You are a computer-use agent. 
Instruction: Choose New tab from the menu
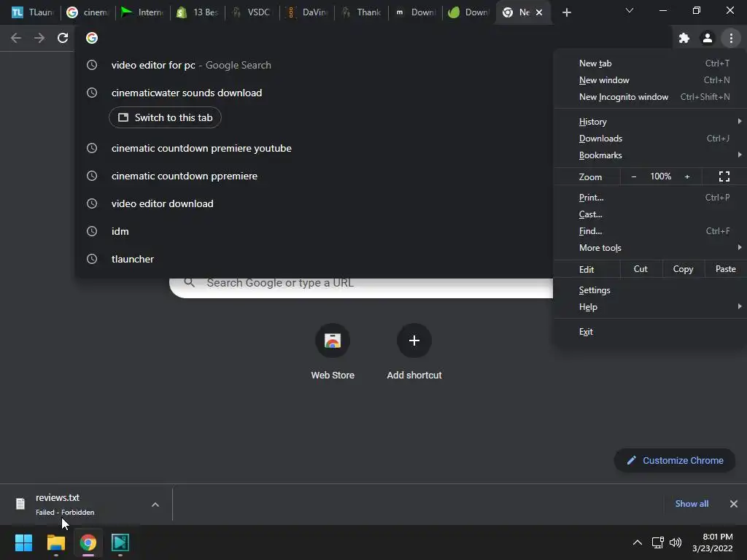650,63
